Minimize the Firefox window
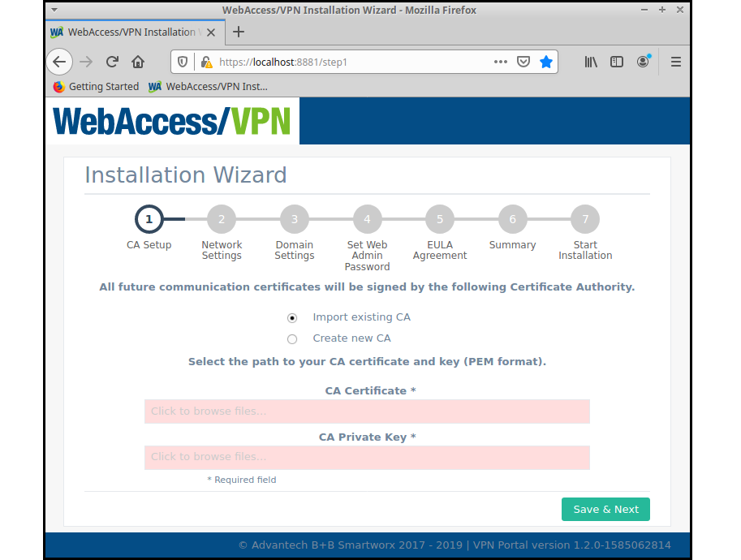This screenshot has width=741, height=560. (644, 10)
